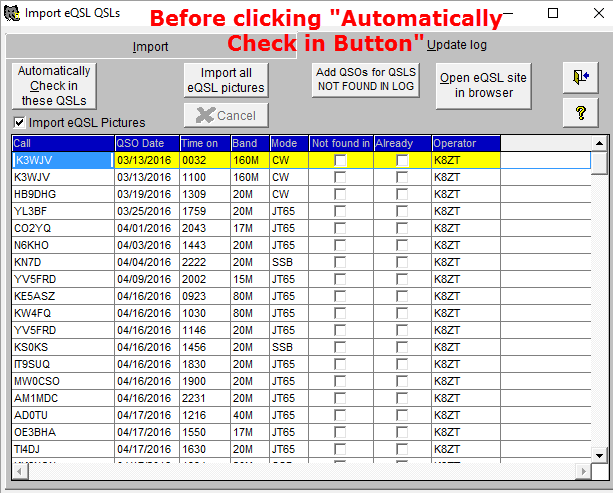This screenshot has height=493, width=613.
Task: Click 15M band cell
Action: click(x=250, y=279)
